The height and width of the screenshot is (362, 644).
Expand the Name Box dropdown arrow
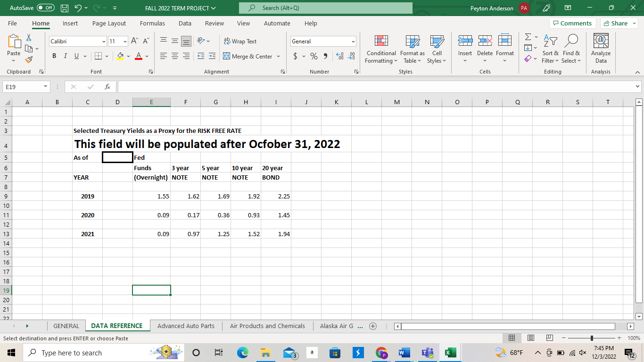[x=45, y=87]
